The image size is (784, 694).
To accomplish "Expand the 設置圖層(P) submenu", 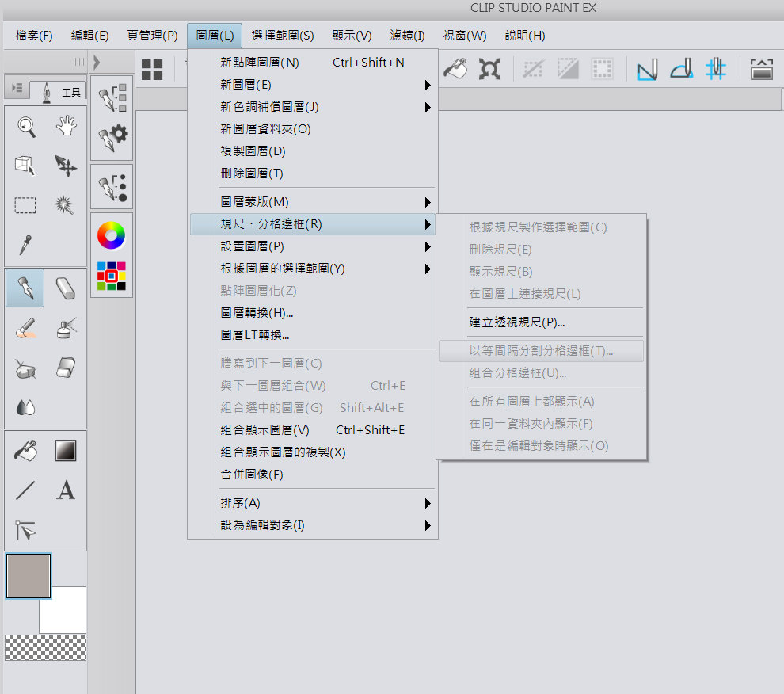I will [x=314, y=246].
